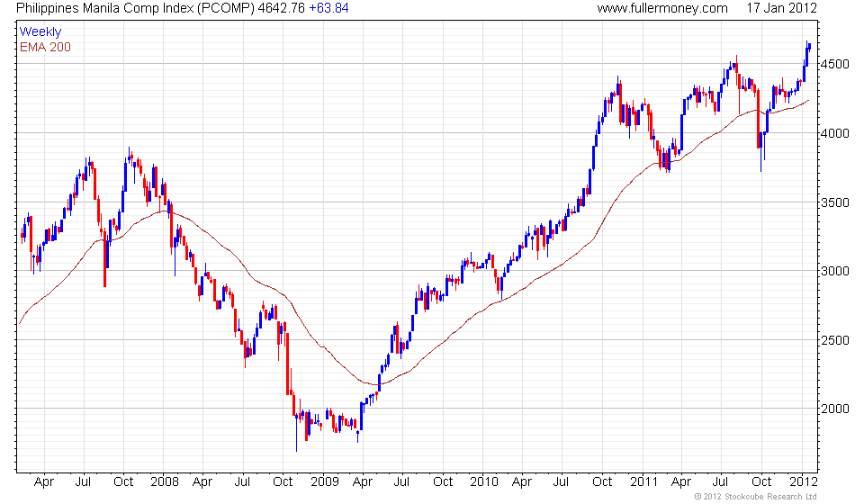Click the 2009 year axis label
This screenshot has width=864, height=504.
coord(325,482)
